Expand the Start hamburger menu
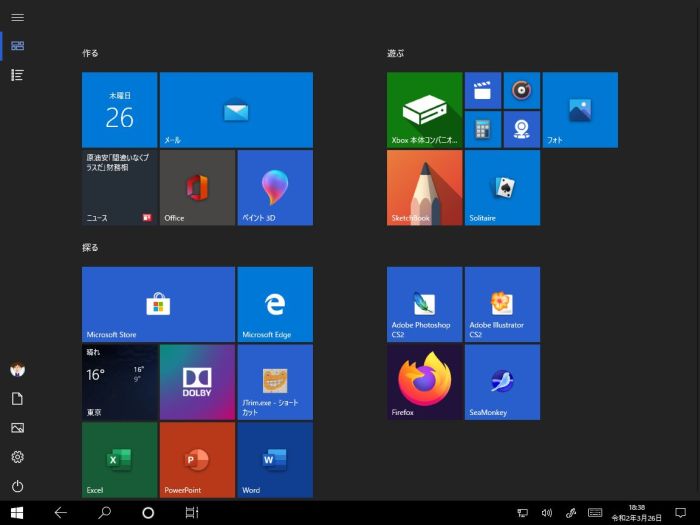Viewport: 700px width, 525px height. pos(17,17)
